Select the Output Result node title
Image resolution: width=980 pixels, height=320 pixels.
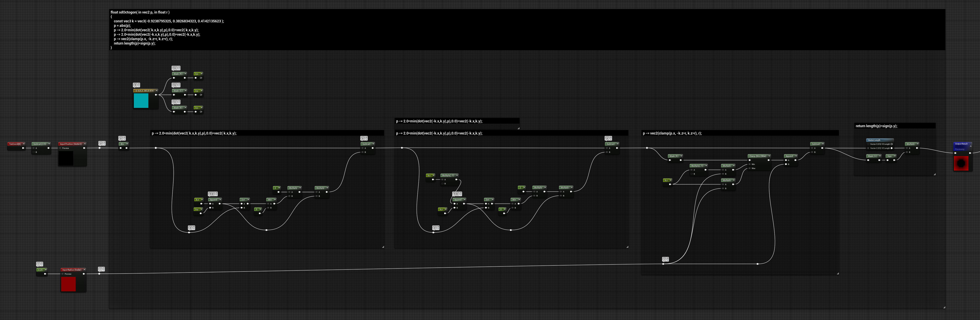961,144
